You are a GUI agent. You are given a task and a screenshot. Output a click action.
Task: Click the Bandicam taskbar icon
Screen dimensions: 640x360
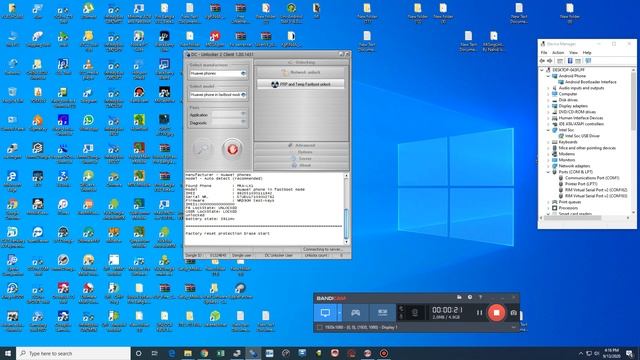click(384, 353)
